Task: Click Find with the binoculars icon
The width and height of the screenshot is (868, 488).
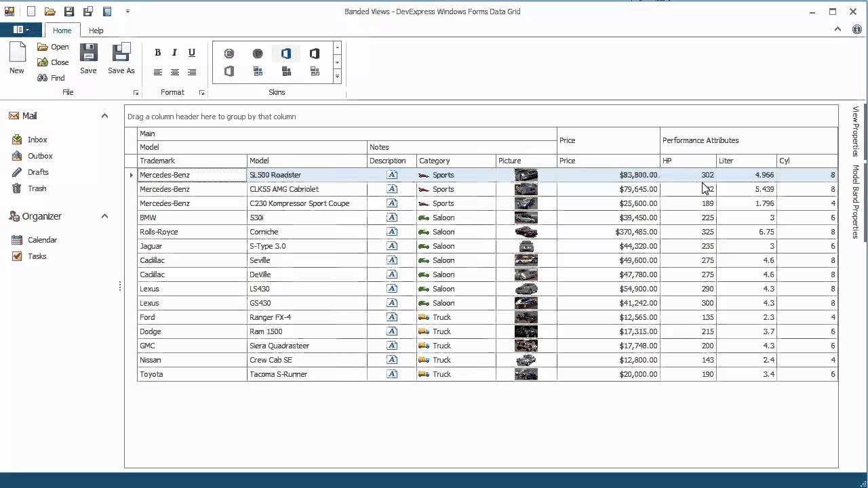Action: click(x=52, y=78)
